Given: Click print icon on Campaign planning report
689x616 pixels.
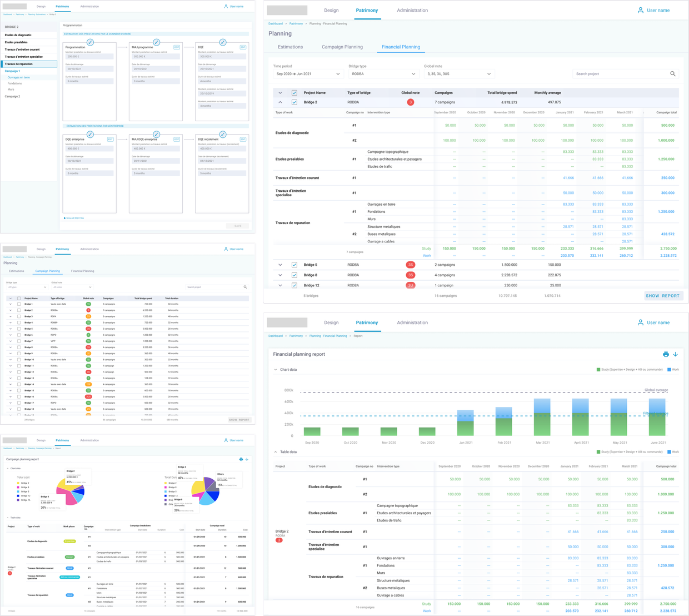Looking at the screenshot, I should [x=241, y=459].
